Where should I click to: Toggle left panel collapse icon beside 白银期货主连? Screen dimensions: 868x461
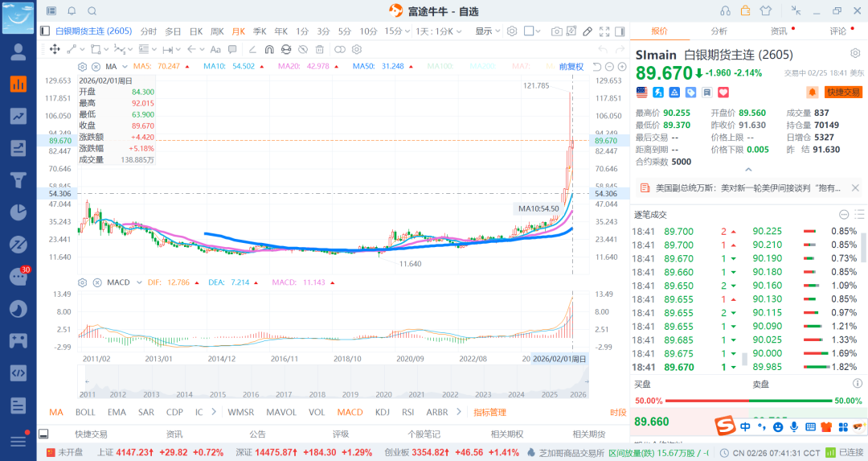45,31
